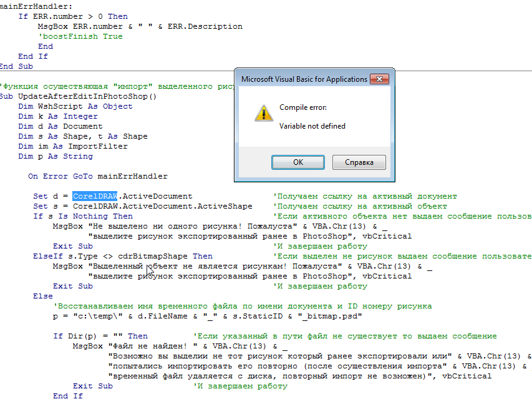Screen dimensions: 532x404
Task: Click the dialog title "Microsoft Visual Basic for Applications"
Action: pyautogui.click(x=304, y=79)
